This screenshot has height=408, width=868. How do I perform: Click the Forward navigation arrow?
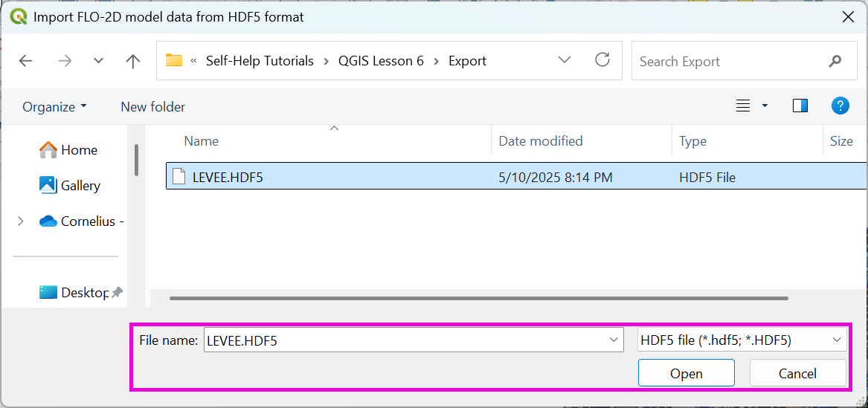(65, 61)
